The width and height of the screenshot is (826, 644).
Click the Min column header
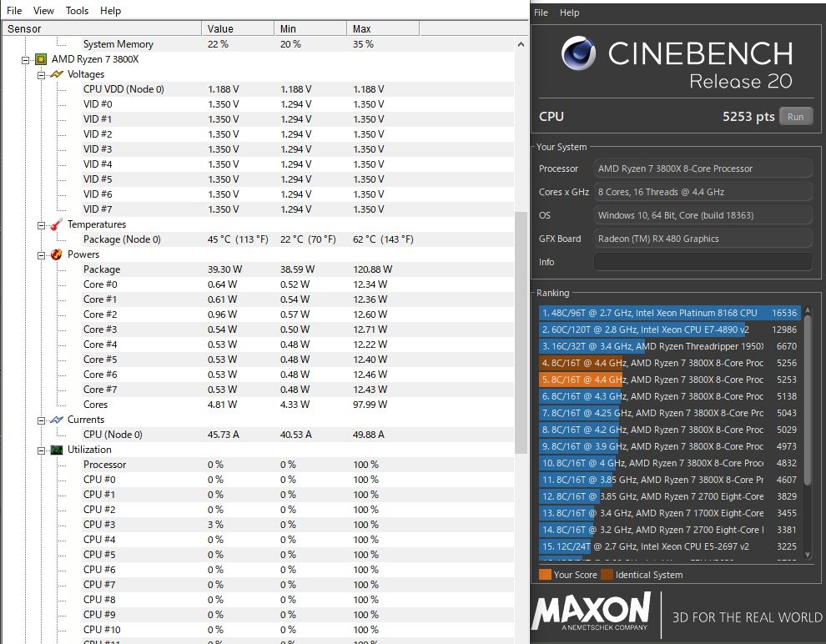point(310,28)
